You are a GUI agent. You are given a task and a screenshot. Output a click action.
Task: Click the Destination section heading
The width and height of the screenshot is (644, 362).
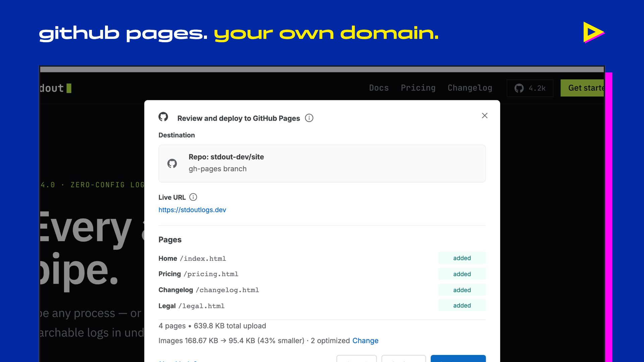coord(176,135)
